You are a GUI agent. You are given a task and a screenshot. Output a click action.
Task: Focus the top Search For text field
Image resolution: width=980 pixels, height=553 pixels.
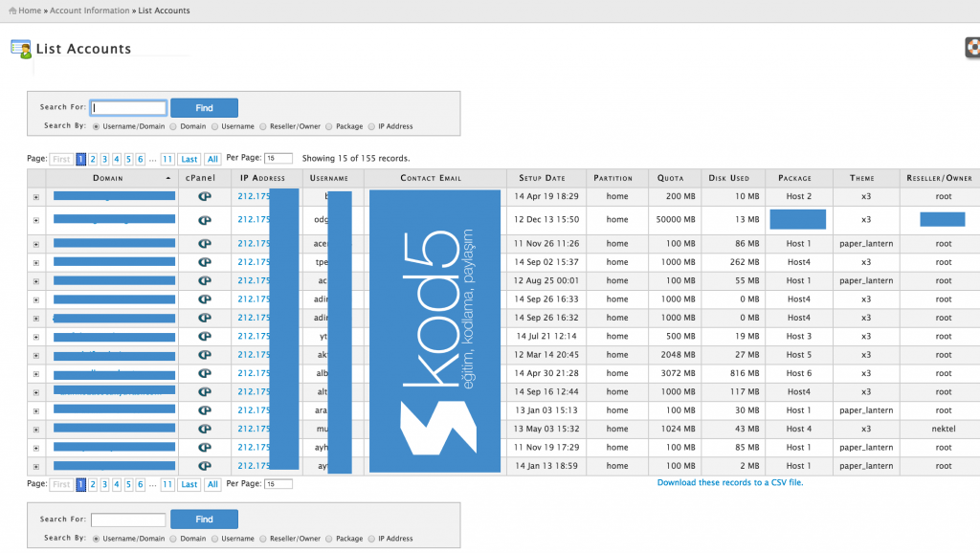pos(129,108)
